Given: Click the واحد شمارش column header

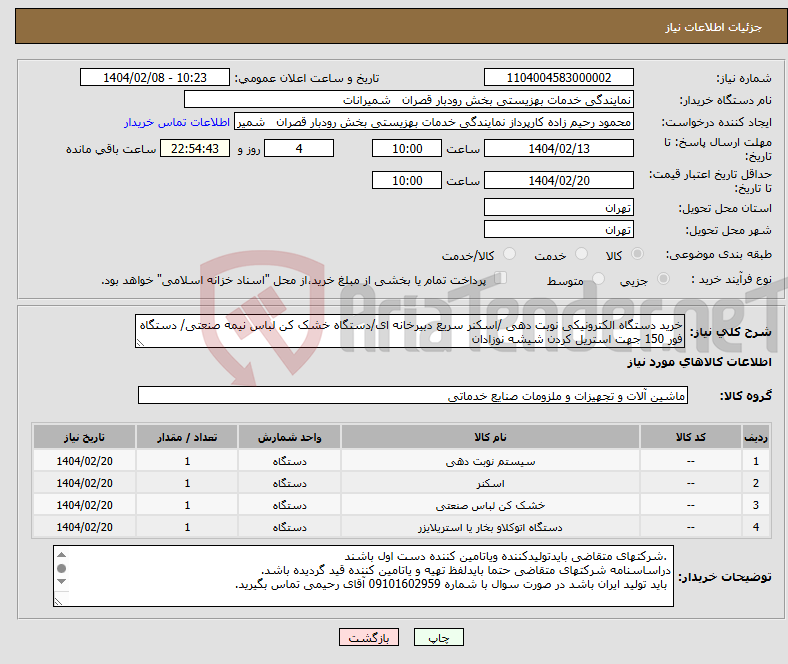Looking at the screenshot, I should pyautogui.click(x=289, y=437).
